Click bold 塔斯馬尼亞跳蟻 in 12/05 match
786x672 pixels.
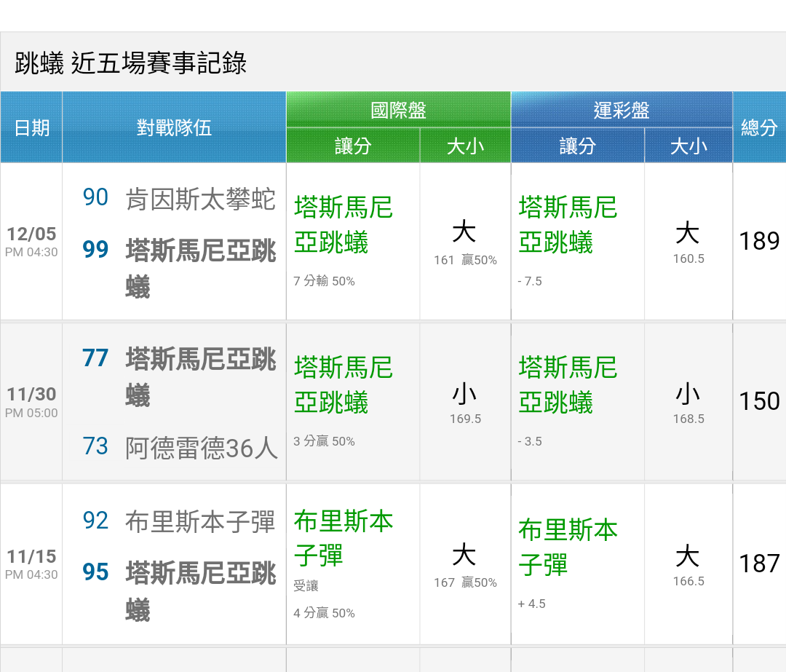coord(201,269)
